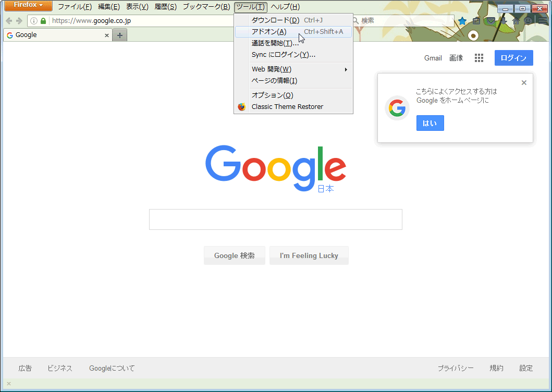Click the blue bookmark star icon
The image size is (552, 392).
tap(462, 21)
